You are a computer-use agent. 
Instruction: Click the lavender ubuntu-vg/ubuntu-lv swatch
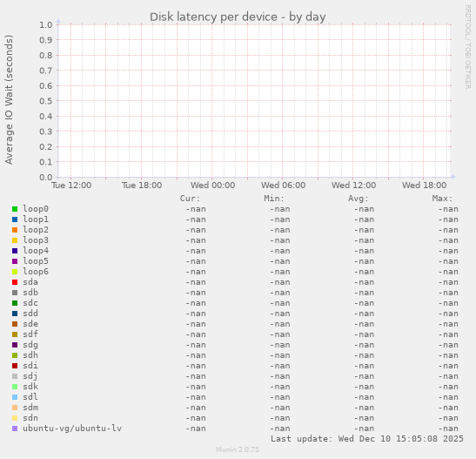pyautogui.click(x=15, y=429)
